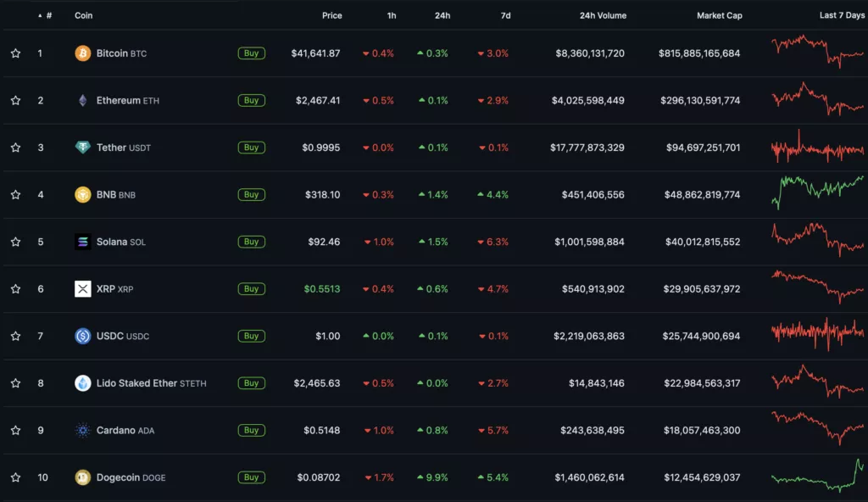Screen dimensions: 868x502
Task: Star USDC in the coin list
Action: (15, 336)
